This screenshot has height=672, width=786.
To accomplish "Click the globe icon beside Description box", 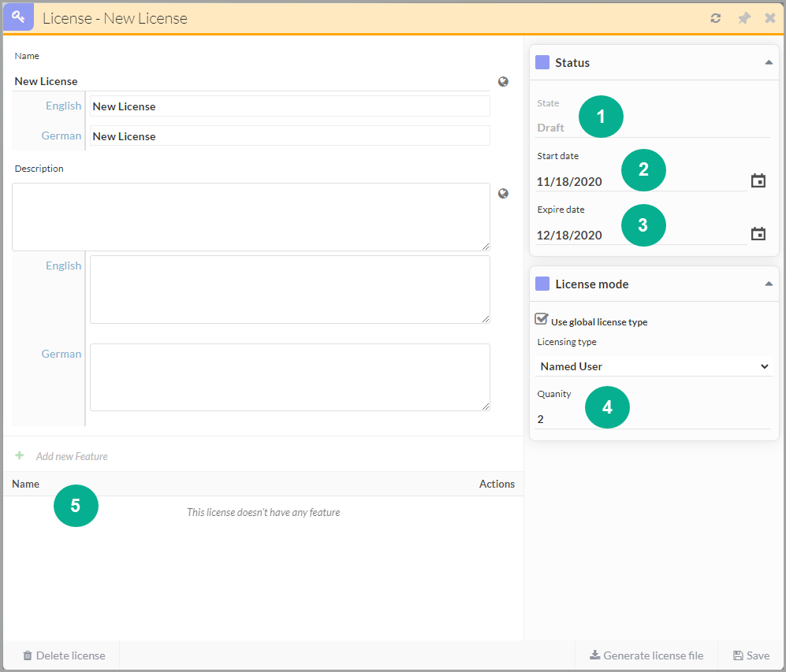I will click(x=503, y=194).
